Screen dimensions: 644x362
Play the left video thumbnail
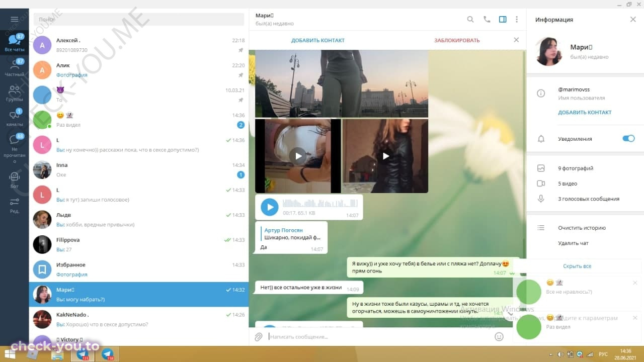tap(298, 156)
